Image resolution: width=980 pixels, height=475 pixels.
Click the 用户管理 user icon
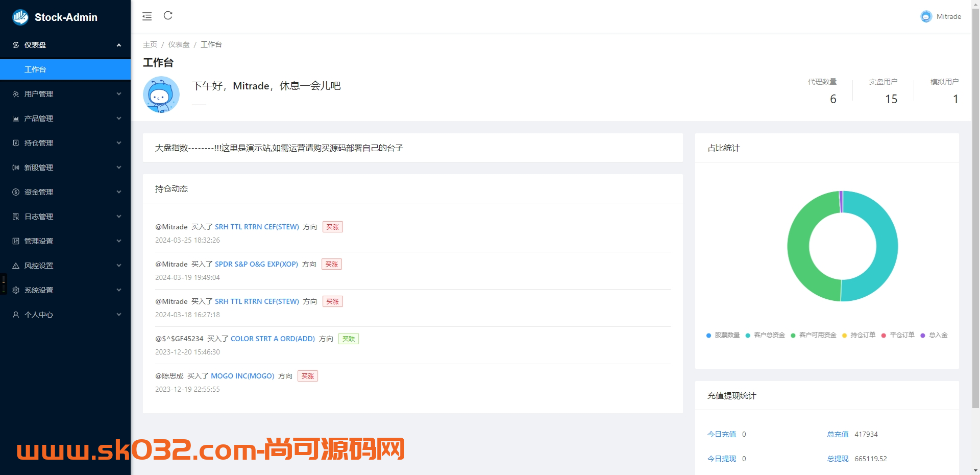pyautogui.click(x=16, y=94)
